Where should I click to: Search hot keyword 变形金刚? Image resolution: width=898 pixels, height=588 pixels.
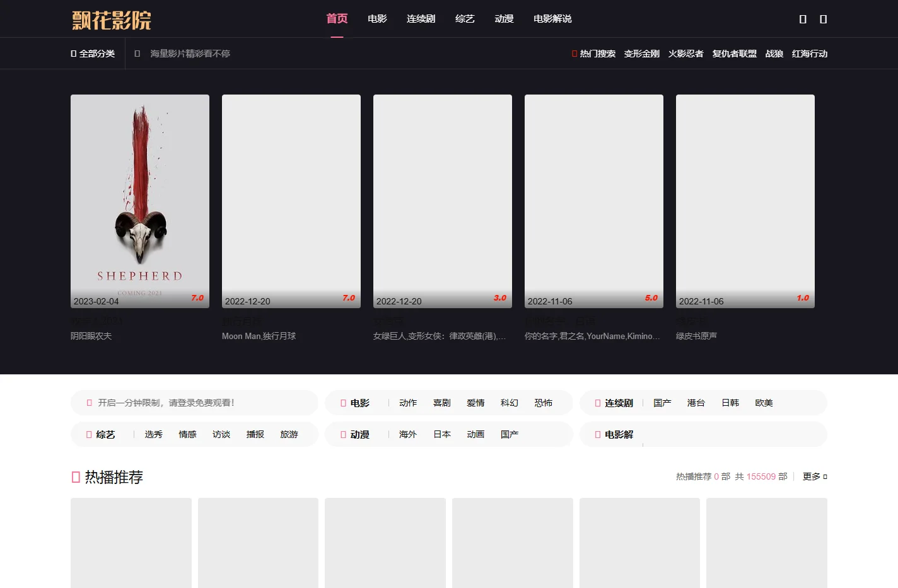click(642, 54)
